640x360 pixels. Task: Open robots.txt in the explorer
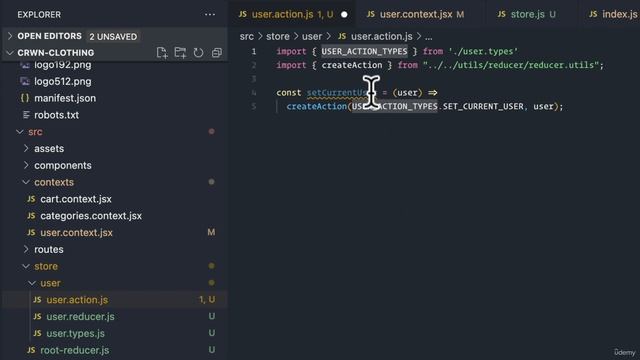[56, 115]
